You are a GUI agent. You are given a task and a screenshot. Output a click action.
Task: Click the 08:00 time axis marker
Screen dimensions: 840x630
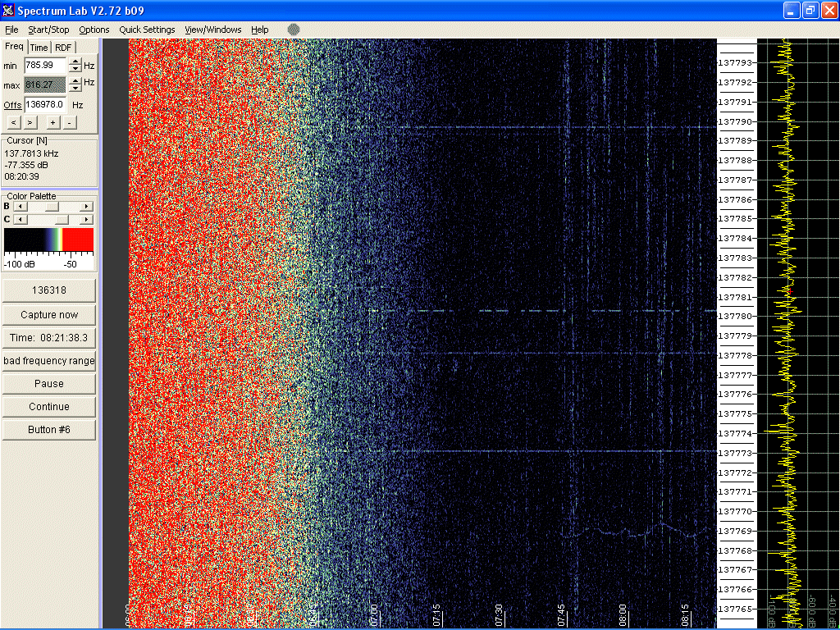pyautogui.click(x=623, y=615)
